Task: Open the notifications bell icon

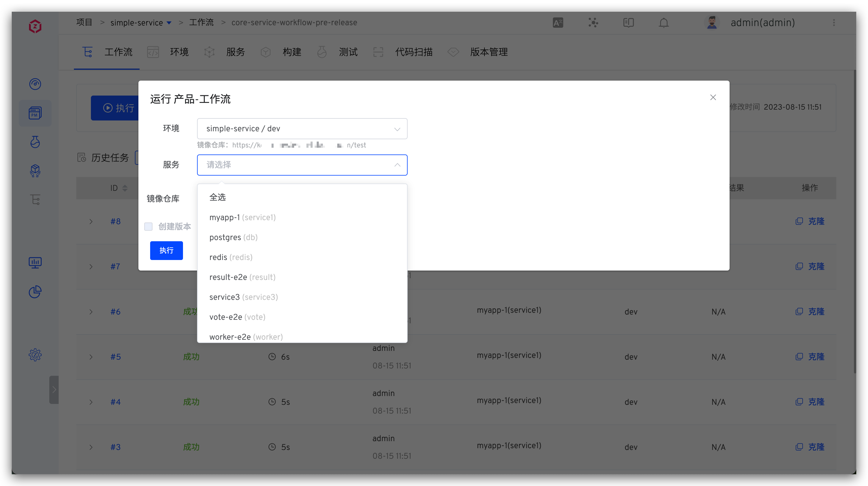Action: pyautogui.click(x=664, y=23)
